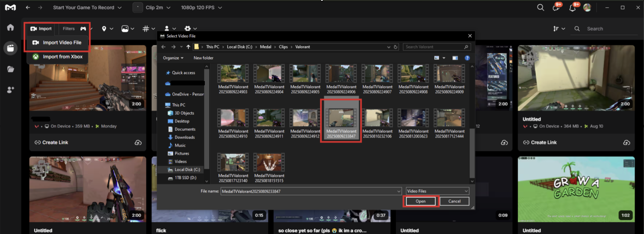This screenshot has width=644, height=234.
Task: Click New folder in the dialog
Action: point(203,58)
